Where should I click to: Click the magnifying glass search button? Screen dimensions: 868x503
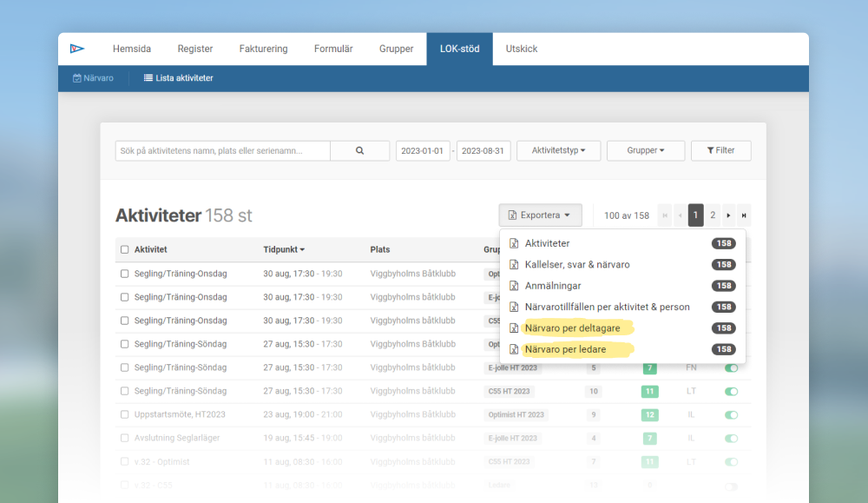(359, 150)
